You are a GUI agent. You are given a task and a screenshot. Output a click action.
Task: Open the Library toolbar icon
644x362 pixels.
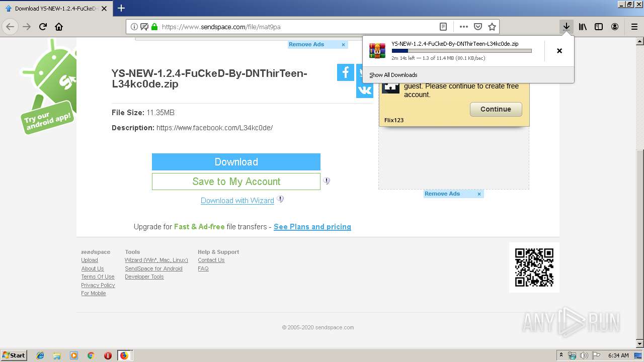[x=583, y=27]
